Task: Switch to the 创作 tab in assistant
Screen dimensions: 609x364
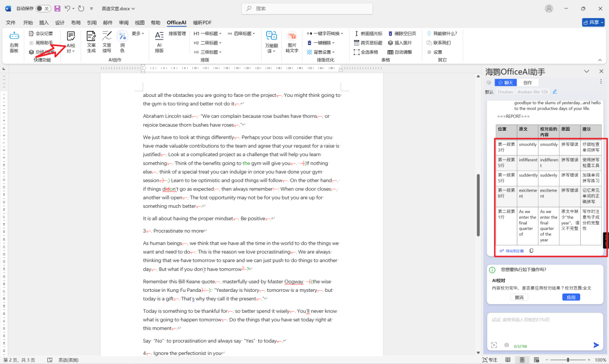Action: 527,83
